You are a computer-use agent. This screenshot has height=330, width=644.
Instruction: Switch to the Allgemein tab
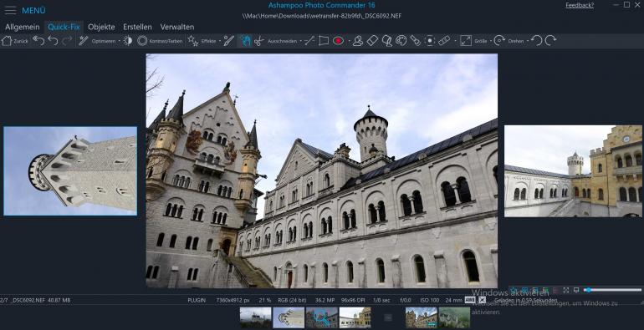click(23, 27)
